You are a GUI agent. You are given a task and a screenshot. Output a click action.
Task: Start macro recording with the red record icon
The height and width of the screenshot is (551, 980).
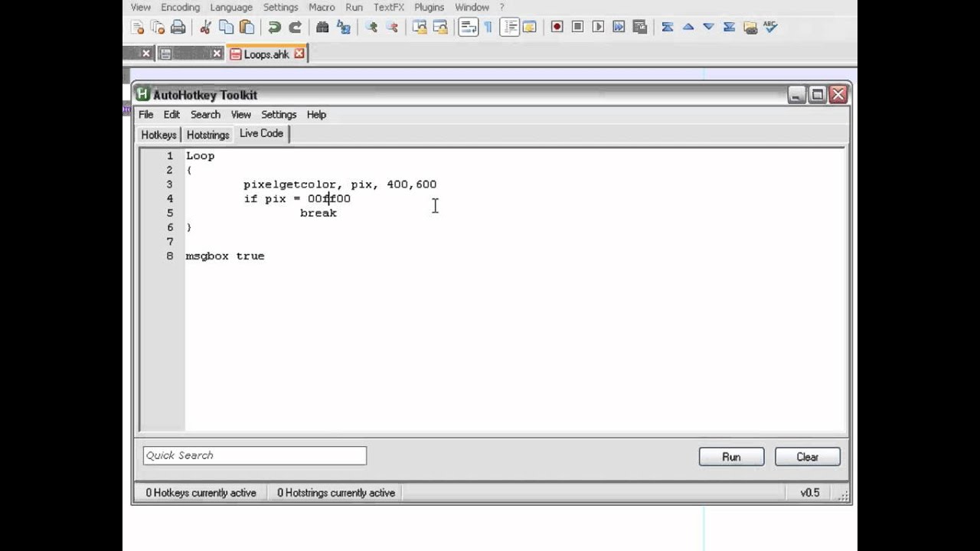click(x=557, y=28)
